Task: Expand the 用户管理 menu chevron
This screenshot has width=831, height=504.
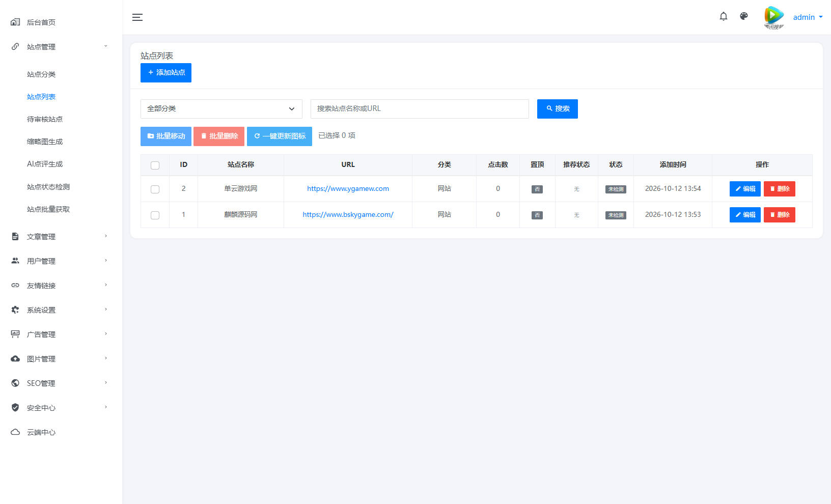Action: coord(106,261)
